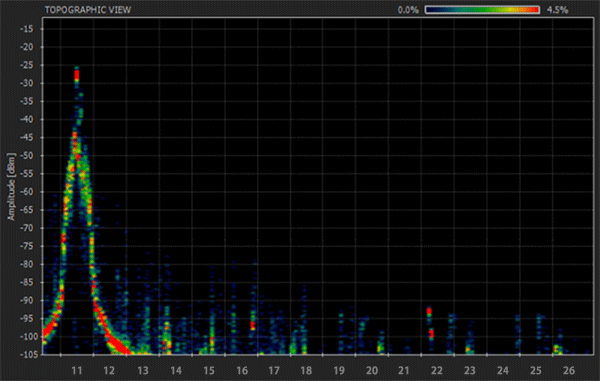
Task: Click frequency axis label 18
Action: coord(306,370)
